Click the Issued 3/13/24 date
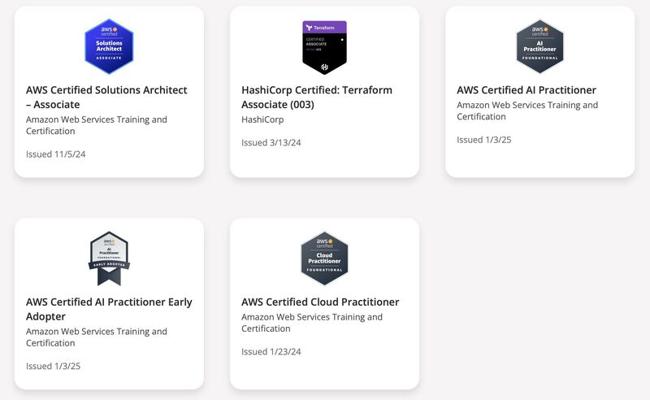Screen dimensions: 650x400 coord(271,143)
